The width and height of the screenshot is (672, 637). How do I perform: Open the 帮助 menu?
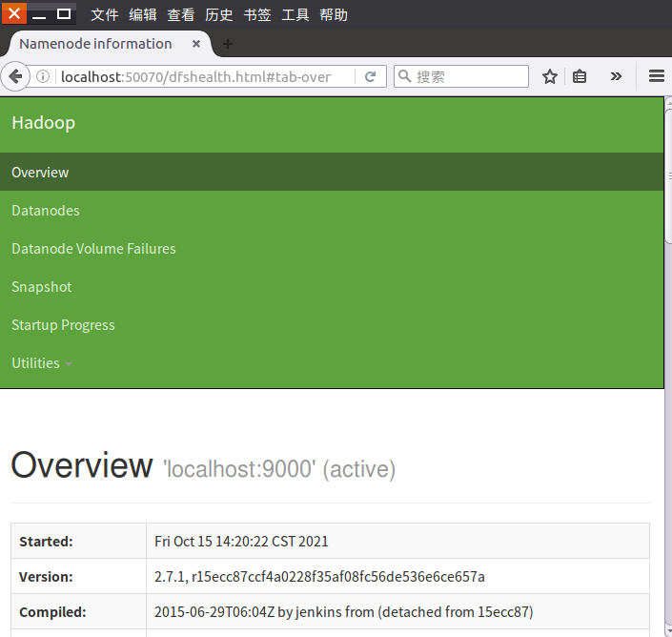click(334, 15)
